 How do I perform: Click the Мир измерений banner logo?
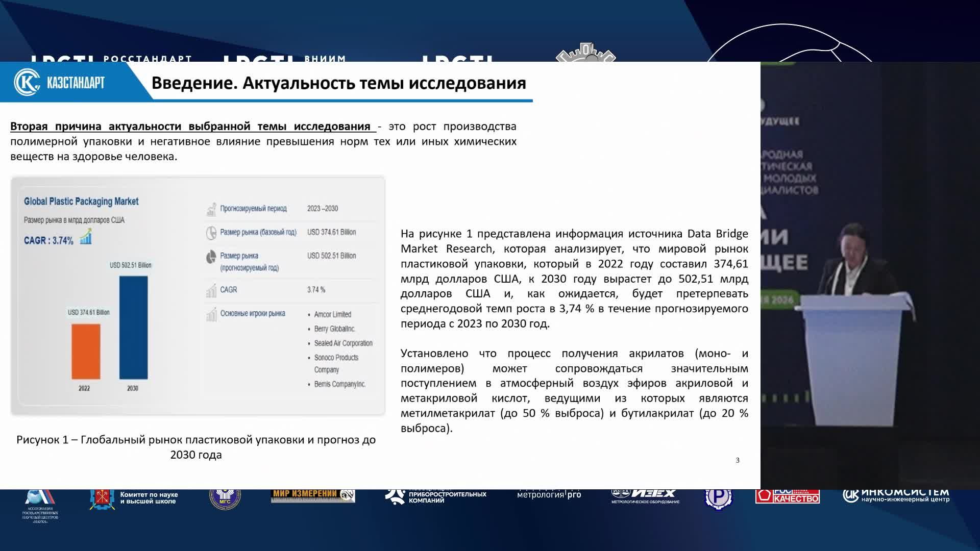coord(313,495)
